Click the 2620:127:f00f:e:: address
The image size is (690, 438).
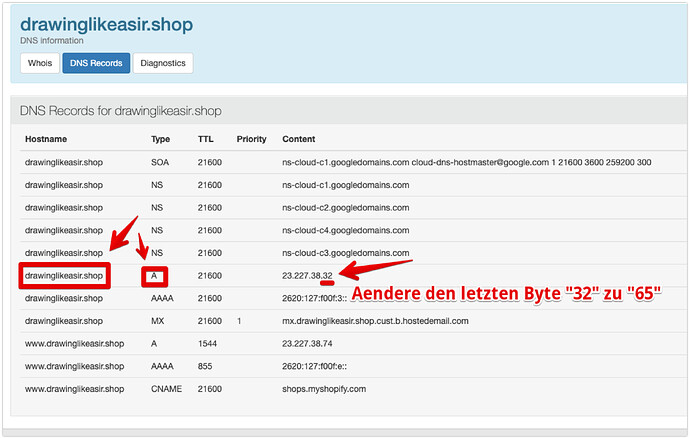coord(314,367)
